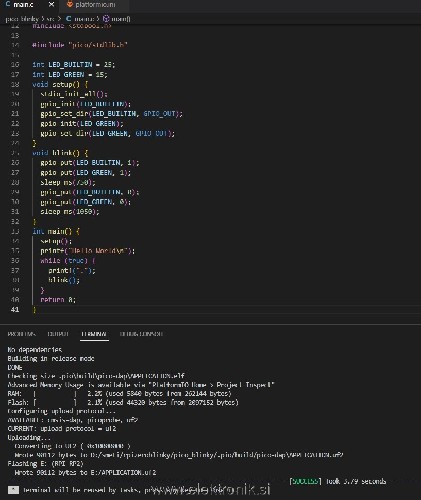Click the function symbol icon in breadcrumbs
The image size is (421, 500).
click(106, 19)
